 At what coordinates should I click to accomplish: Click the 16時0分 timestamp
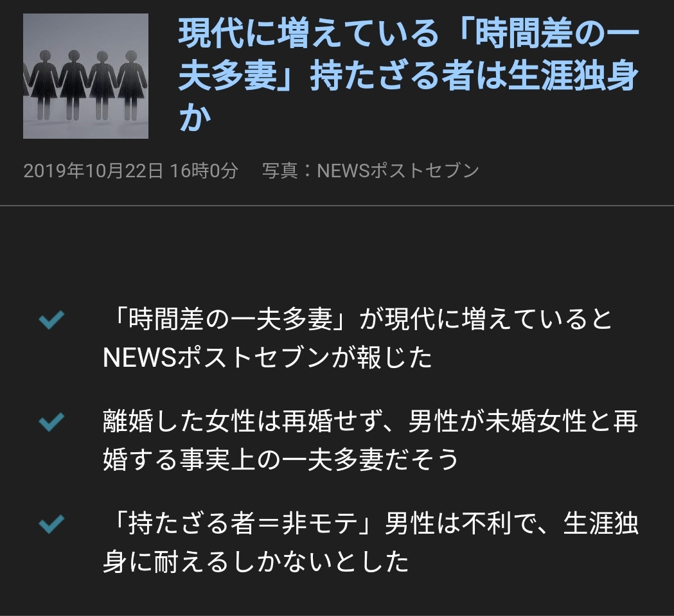click(x=204, y=171)
